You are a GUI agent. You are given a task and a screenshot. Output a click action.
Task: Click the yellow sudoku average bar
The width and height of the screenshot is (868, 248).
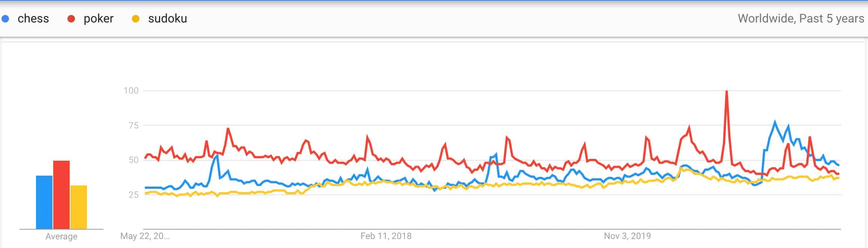click(x=79, y=207)
